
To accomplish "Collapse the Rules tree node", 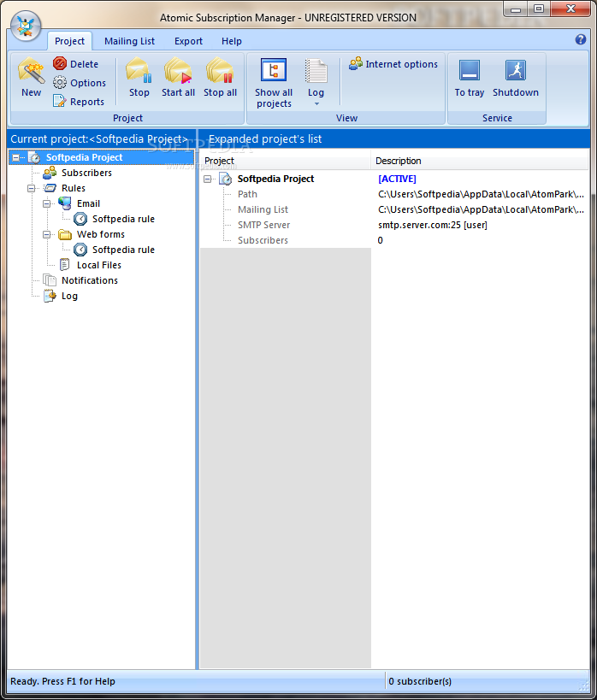I will tap(31, 188).
